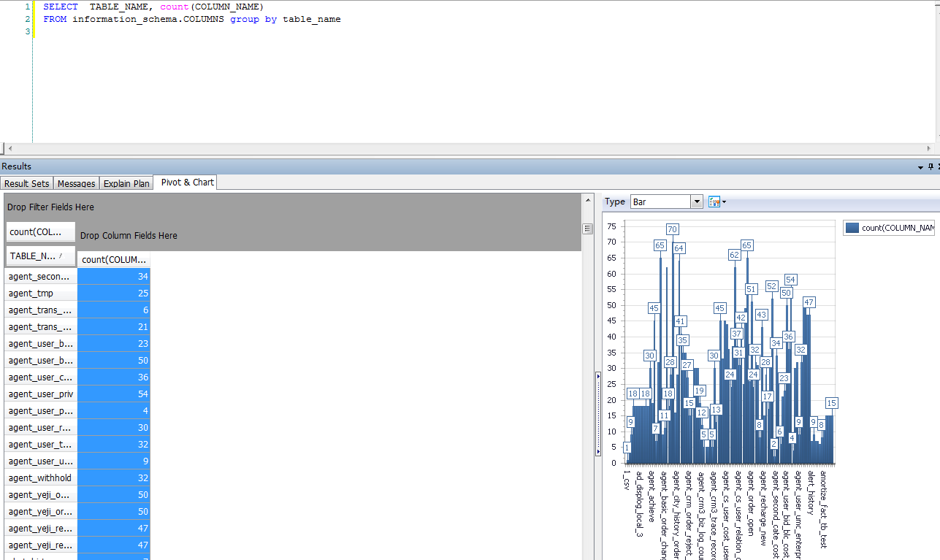The height and width of the screenshot is (560, 940).
Task: Open the Messages tab
Action: pyautogui.click(x=77, y=183)
